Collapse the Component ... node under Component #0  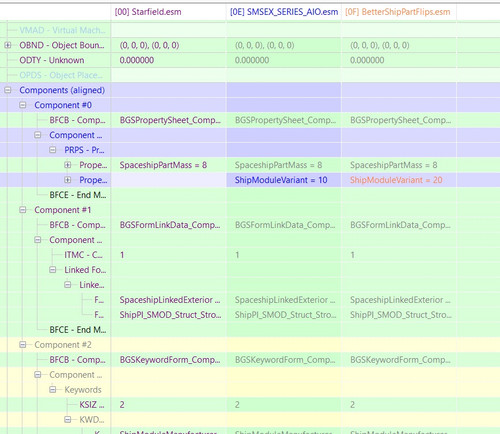(x=38, y=135)
